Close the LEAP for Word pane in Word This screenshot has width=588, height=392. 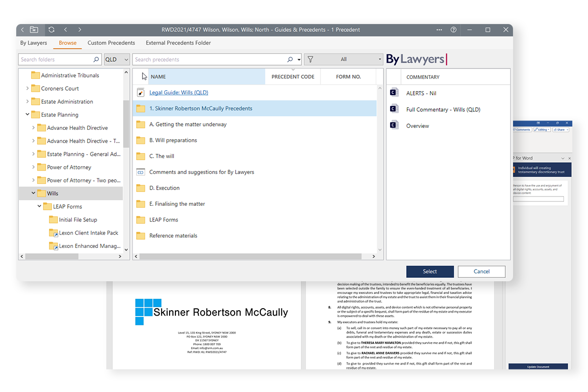pos(569,158)
